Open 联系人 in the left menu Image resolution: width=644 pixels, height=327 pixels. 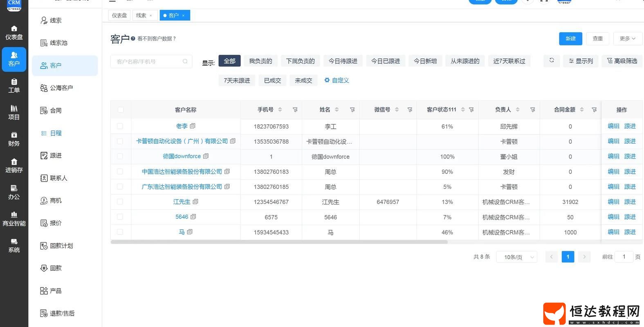tap(65, 178)
